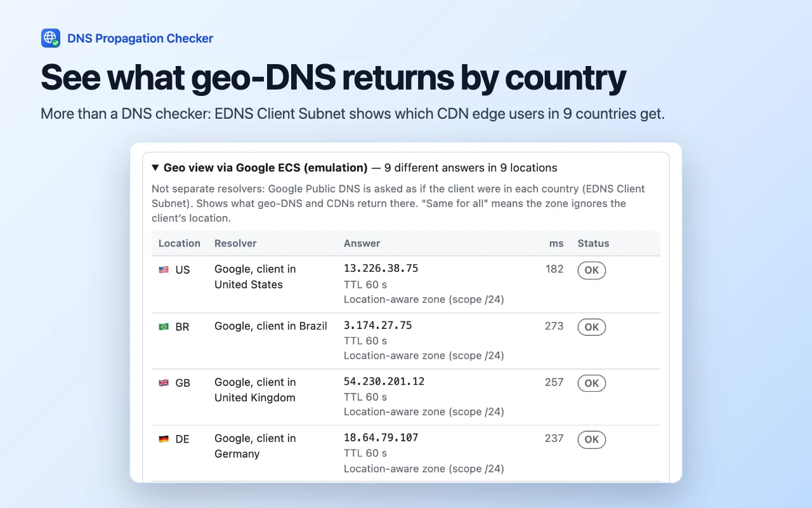
Task: Click the OK status badge in DE row
Action: tap(591, 439)
